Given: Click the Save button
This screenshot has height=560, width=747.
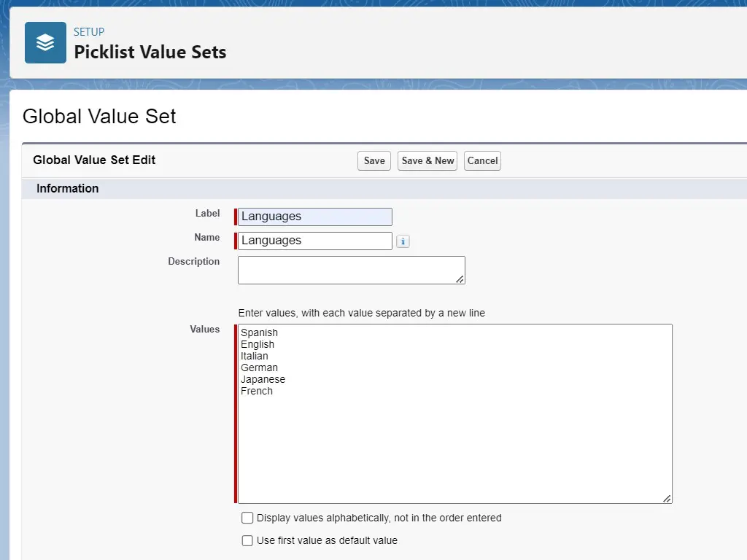Looking at the screenshot, I should click(374, 161).
